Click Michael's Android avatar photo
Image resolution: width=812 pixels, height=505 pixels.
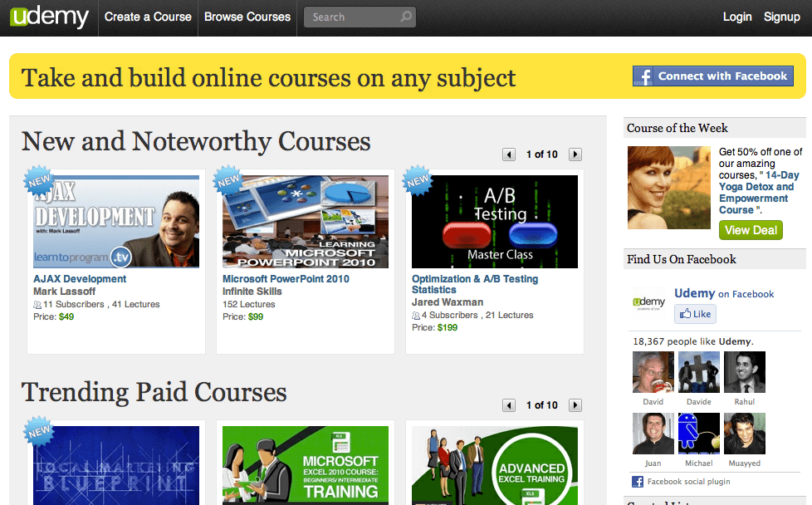(699, 434)
